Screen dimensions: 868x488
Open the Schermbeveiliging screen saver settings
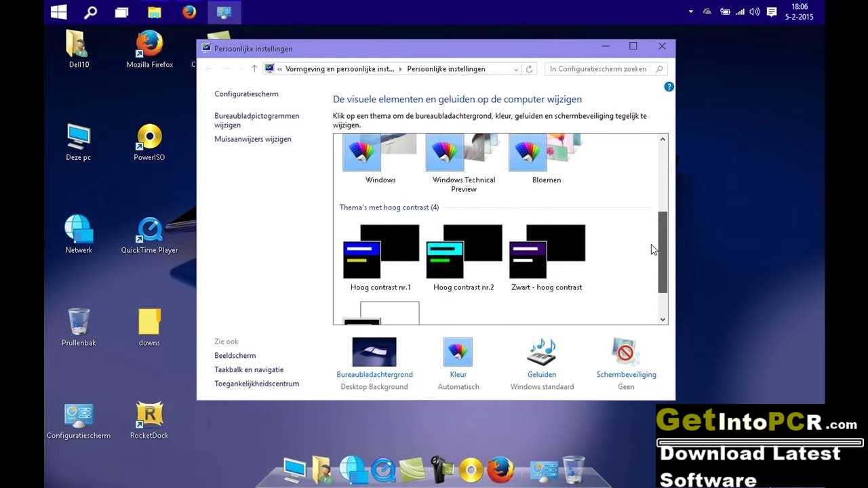626,364
